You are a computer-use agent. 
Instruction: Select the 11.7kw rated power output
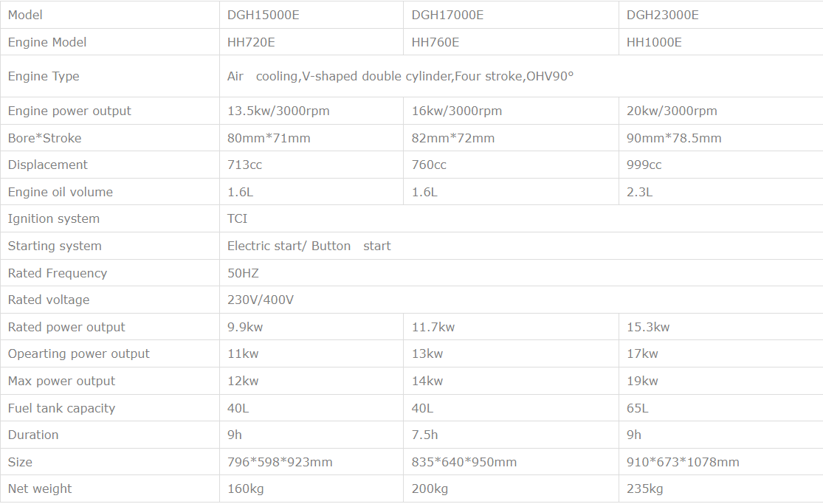point(433,327)
